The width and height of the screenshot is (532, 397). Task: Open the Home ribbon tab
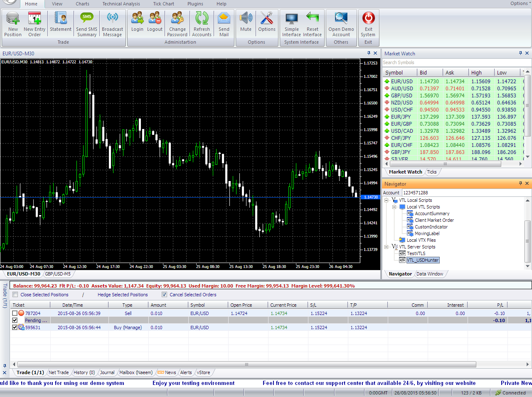coord(31,4)
